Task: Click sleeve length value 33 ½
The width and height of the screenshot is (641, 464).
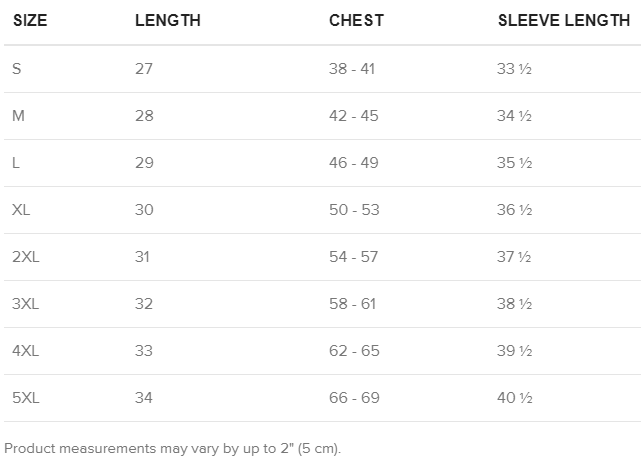Action: coord(514,69)
